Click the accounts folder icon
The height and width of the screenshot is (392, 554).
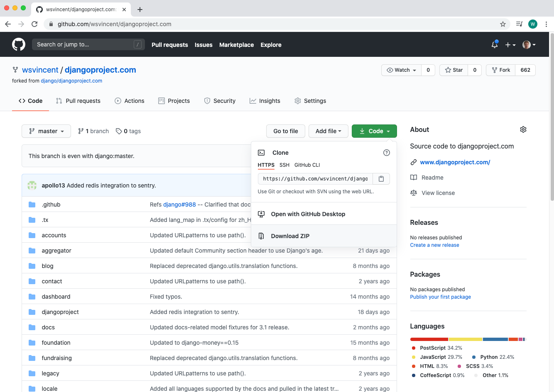[x=32, y=235]
